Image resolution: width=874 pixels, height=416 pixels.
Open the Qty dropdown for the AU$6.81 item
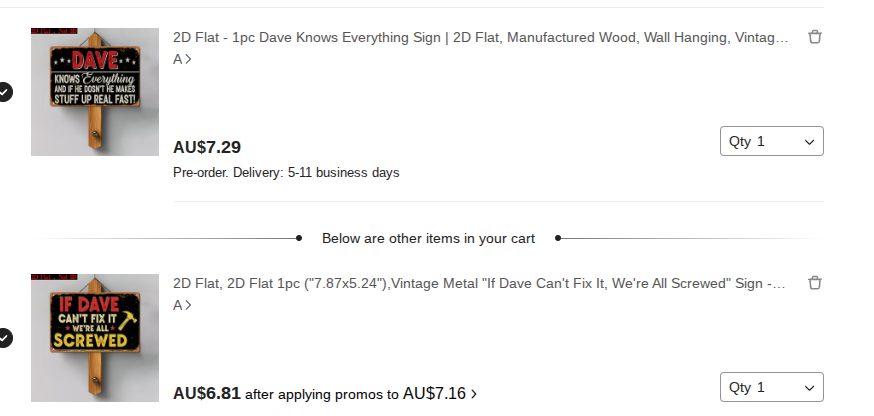coord(771,388)
